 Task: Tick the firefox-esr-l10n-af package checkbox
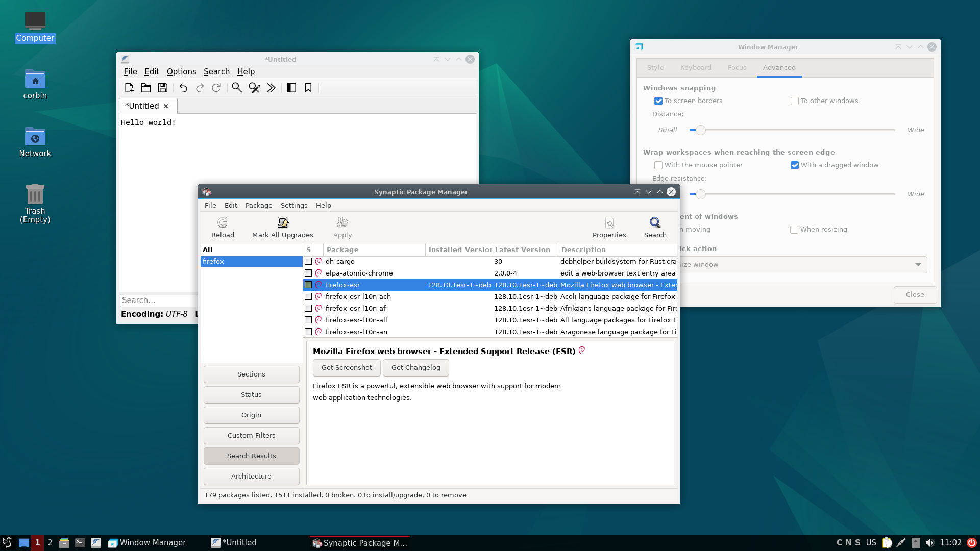(308, 308)
